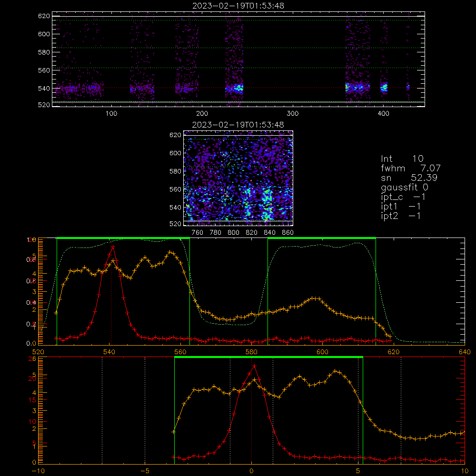Click the thick green bar atop the bottom plot
Viewport: 476px width, 476px height.
268,357
